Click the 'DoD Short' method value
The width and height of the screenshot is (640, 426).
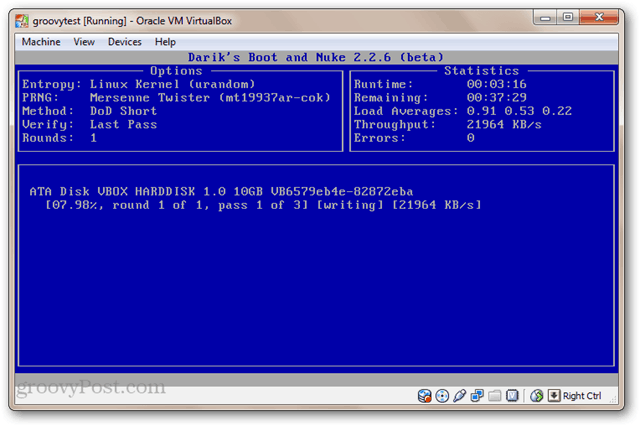(123, 111)
